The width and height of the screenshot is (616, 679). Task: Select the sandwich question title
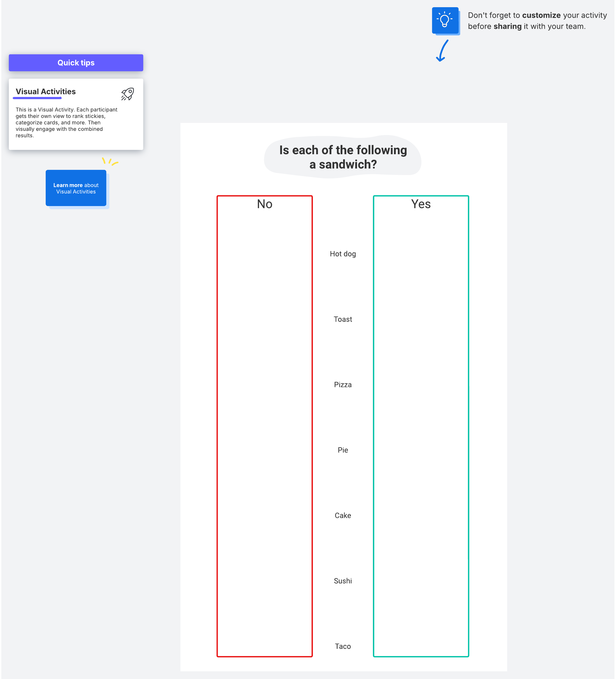point(343,157)
